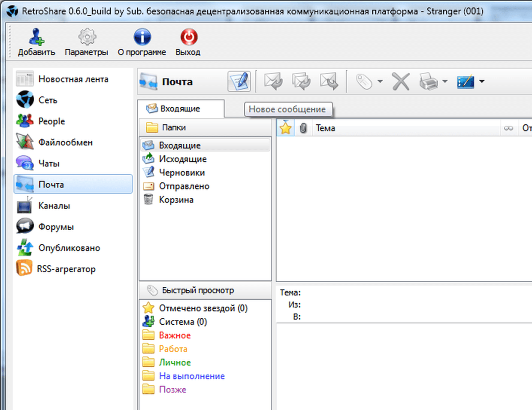
Task: Sort by attachment paperclip column
Action: coord(303,128)
